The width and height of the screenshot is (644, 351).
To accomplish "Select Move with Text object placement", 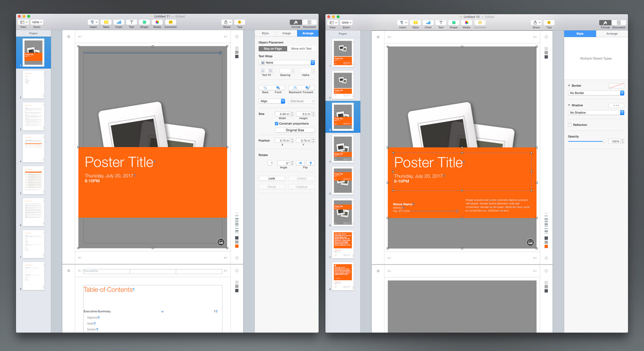I will [x=301, y=49].
